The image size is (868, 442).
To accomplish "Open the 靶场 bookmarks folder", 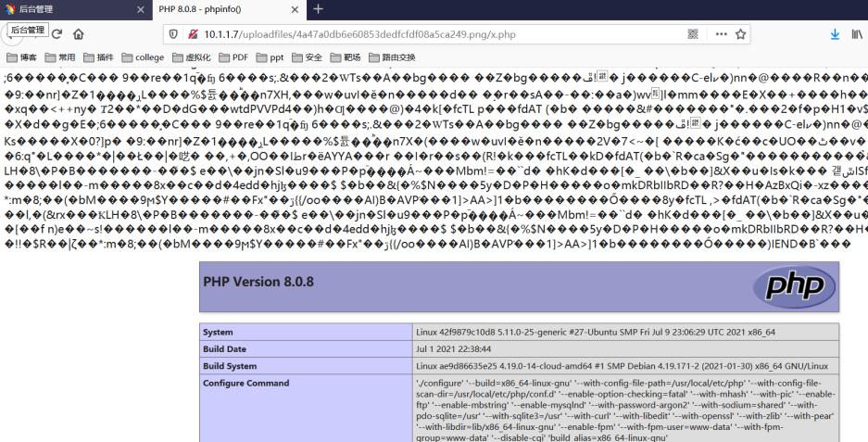I will (x=345, y=57).
